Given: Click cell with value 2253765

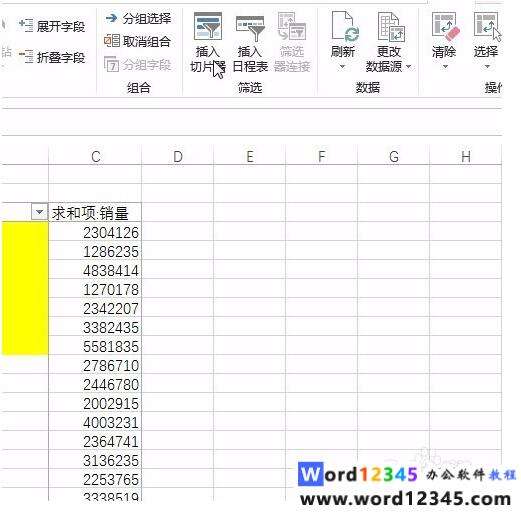Looking at the screenshot, I should [95, 479].
